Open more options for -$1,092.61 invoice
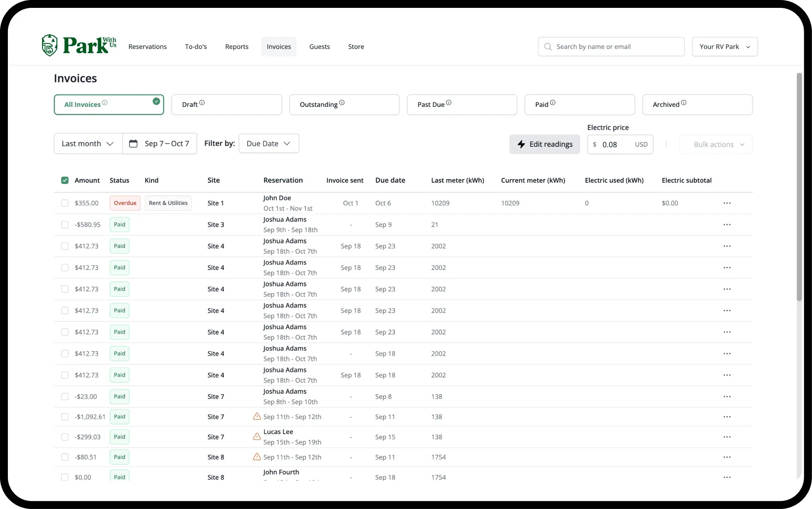Screen dimensions: 812x509 pos(727,417)
